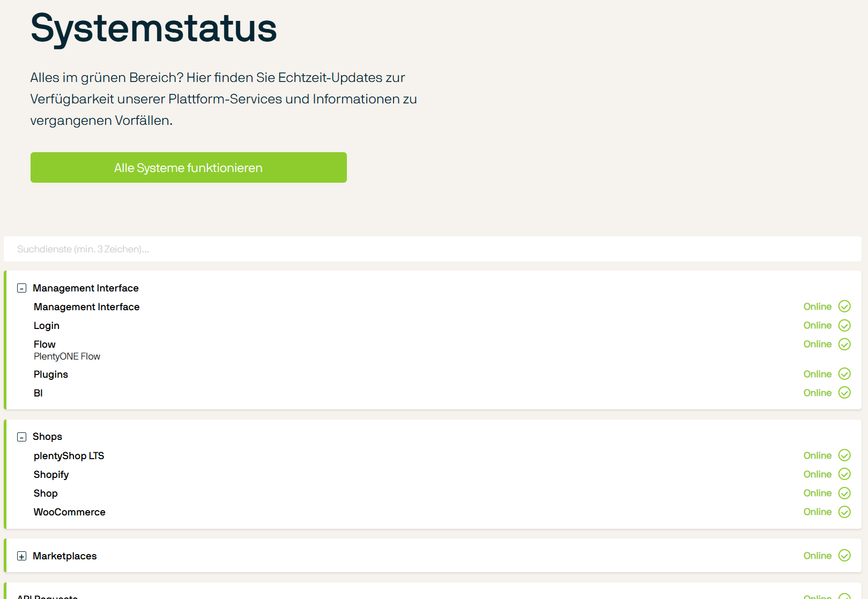868x599 pixels.
Task: Click the Shops group heading
Action: pos(47,437)
